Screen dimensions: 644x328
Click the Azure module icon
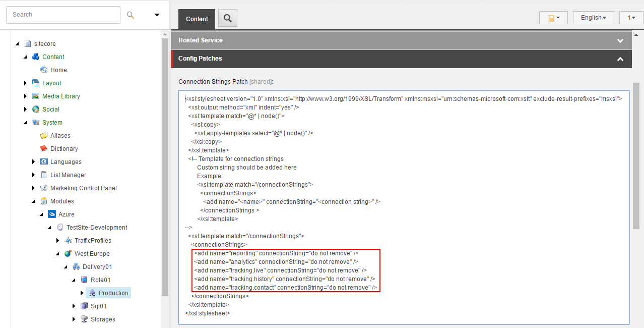[x=52, y=214]
